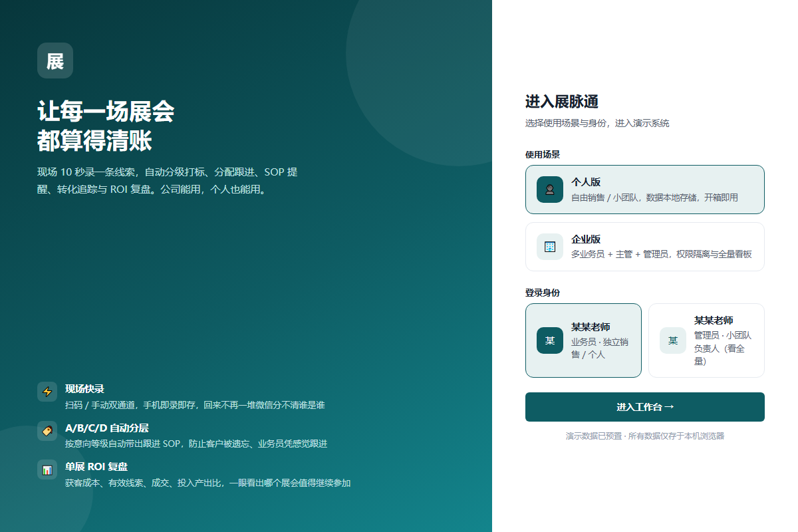This screenshot has height=532, width=798.
Task: Choose 某某老师 管理员 identity
Action: point(706,340)
